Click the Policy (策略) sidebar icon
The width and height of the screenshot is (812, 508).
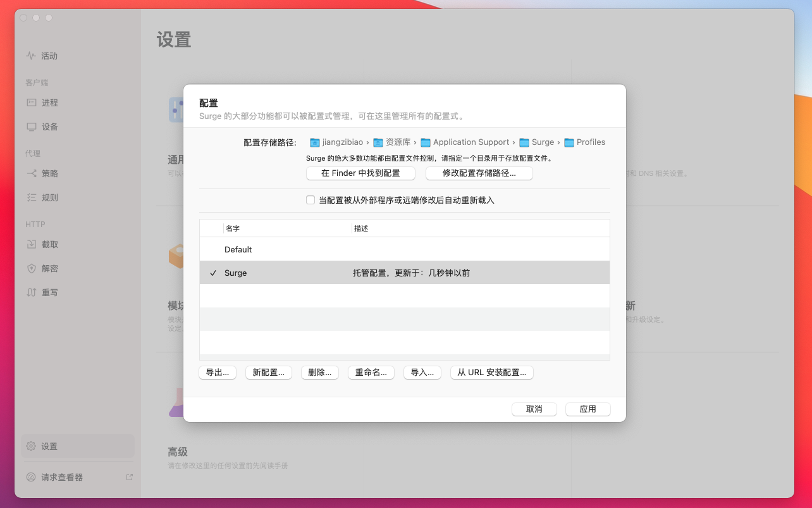pyautogui.click(x=31, y=173)
